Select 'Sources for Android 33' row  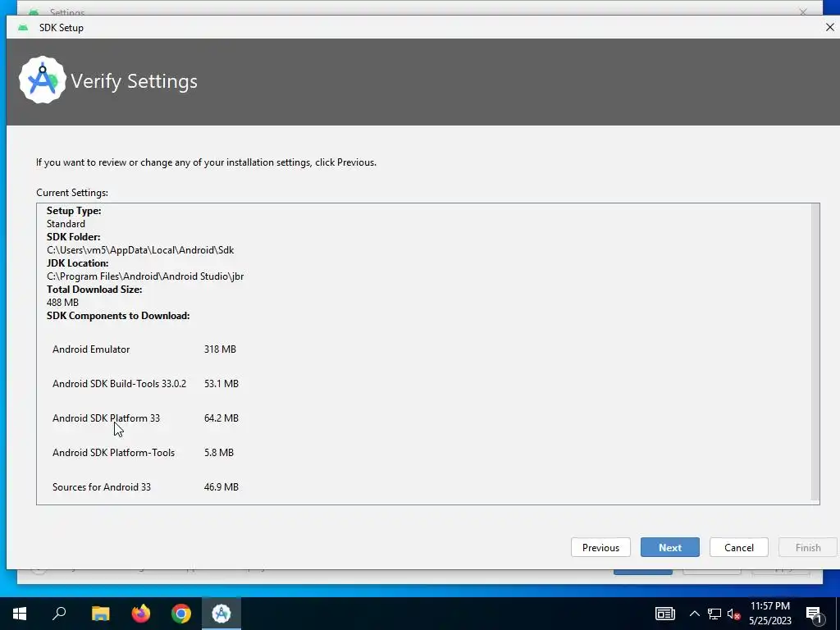point(146,487)
